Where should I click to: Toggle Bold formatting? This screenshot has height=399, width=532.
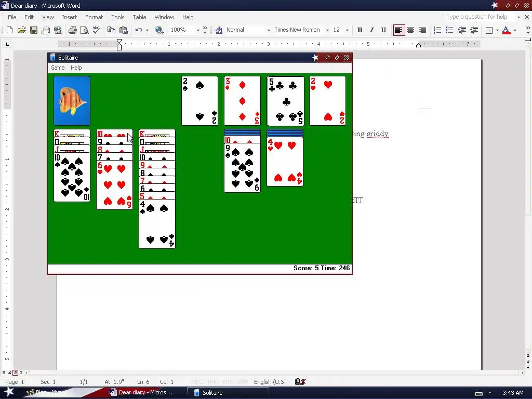(x=360, y=30)
